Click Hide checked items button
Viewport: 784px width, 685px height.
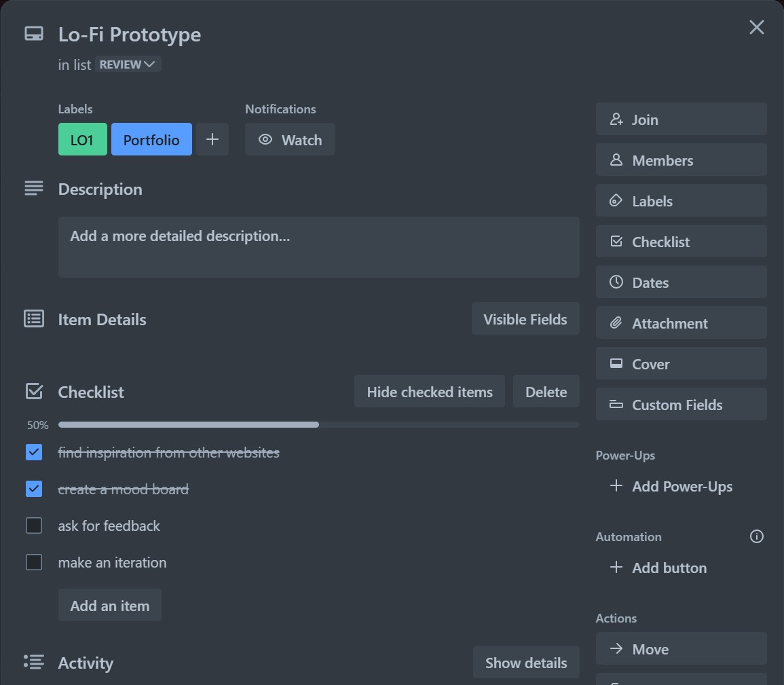pos(429,392)
